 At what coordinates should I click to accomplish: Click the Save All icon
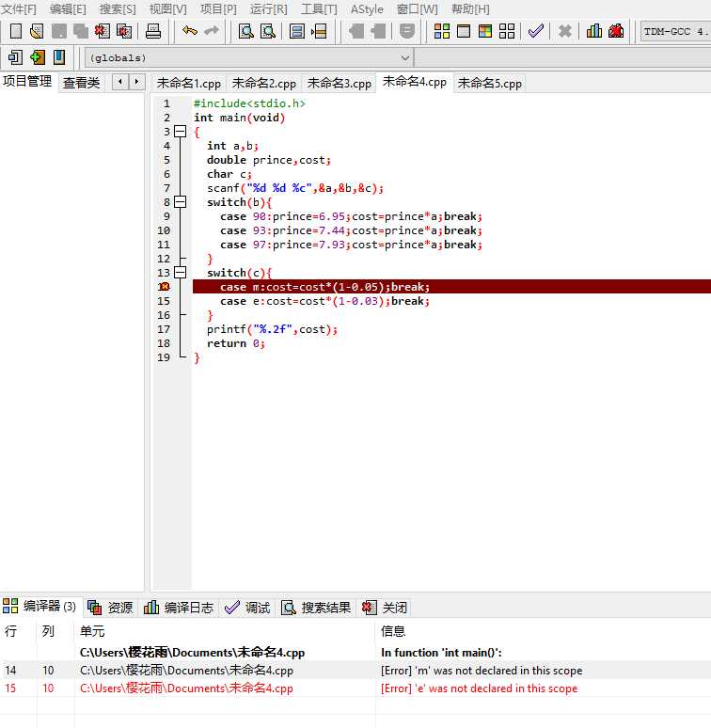(x=80, y=31)
